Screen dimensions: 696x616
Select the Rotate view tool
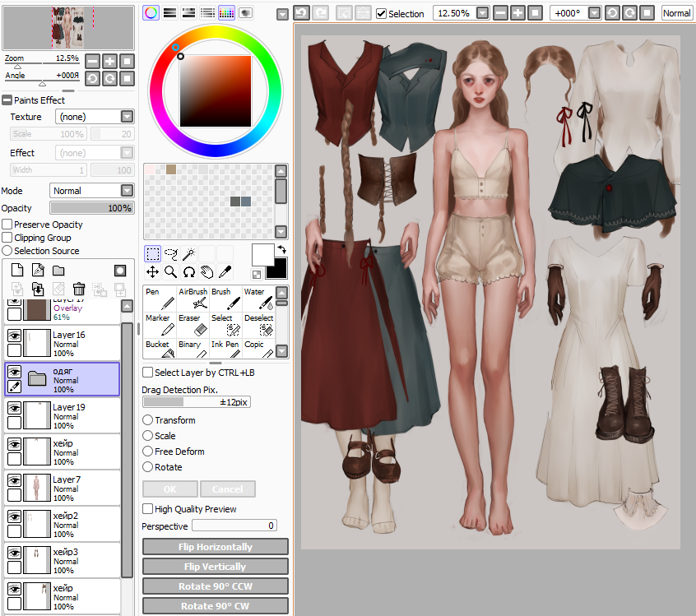coord(189,272)
